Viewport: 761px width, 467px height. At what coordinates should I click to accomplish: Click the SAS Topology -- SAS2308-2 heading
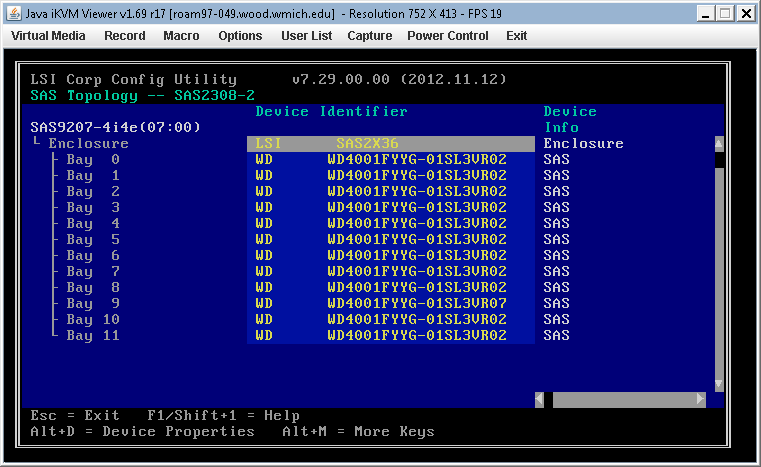(142, 96)
